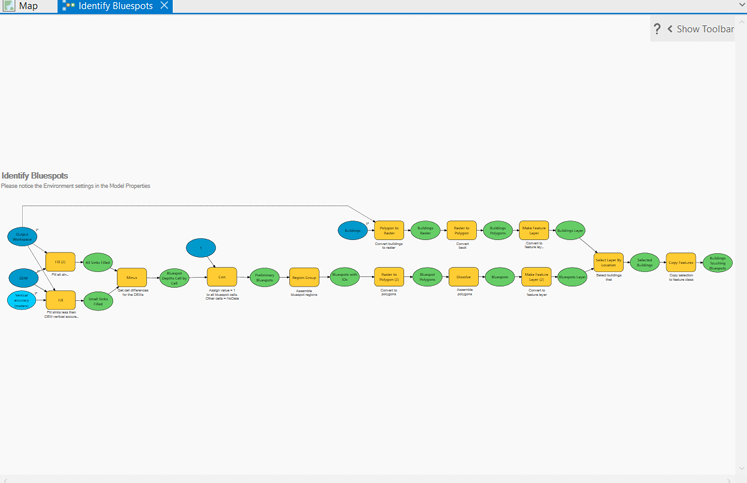The height and width of the screenshot is (483, 747).
Task: Select the blue Buildings input variable
Action: [353, 231]
